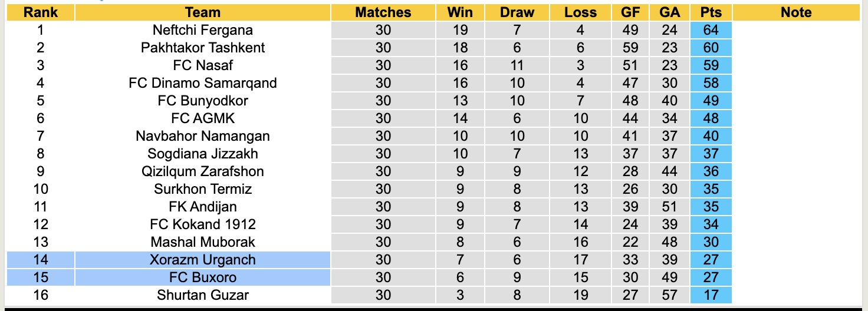This screenshot has height=311, width=868.
Task: Select the Pts column header
Action: coord(711,12)
